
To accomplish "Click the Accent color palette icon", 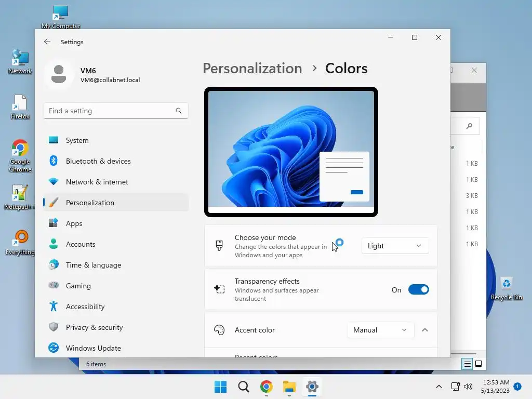I will (219, 330).
